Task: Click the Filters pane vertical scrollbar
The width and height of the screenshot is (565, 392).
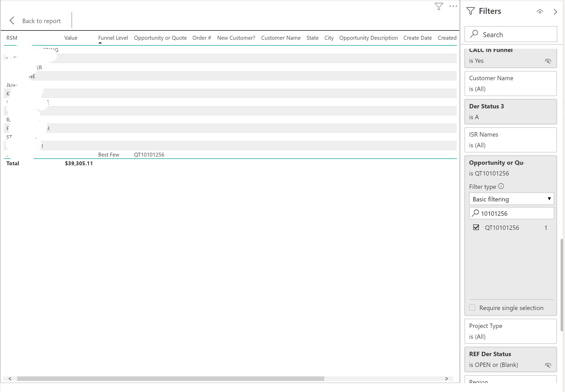Action: [562, 285]
